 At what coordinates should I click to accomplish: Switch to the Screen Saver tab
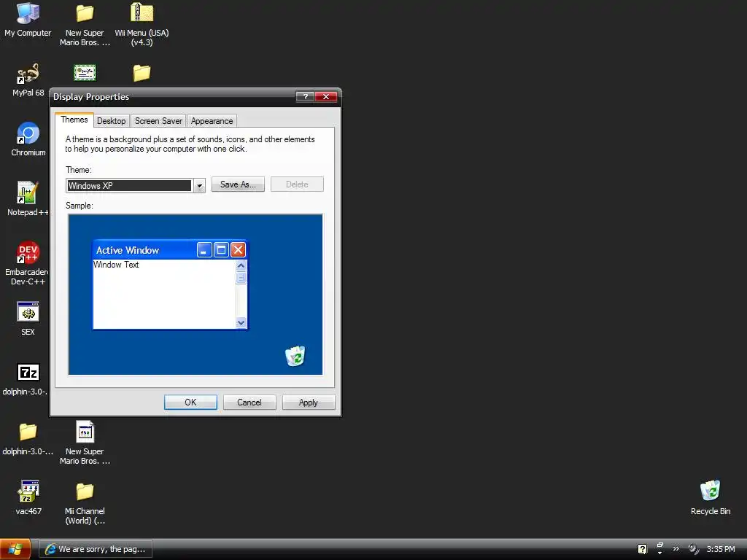click(x=158, y=121)
